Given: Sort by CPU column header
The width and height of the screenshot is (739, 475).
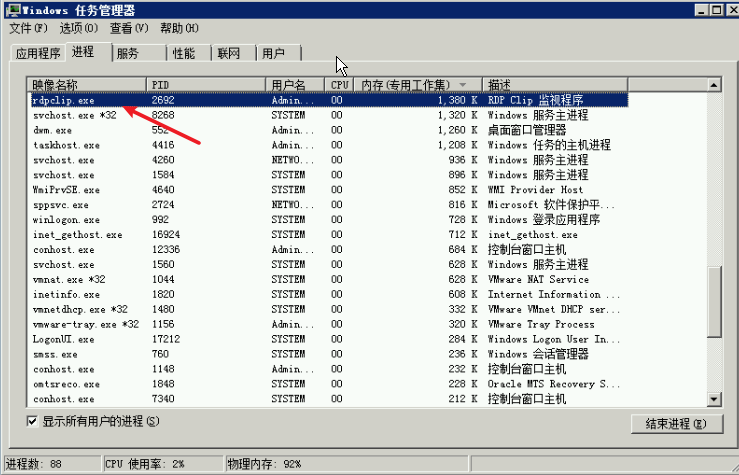Looking at the screenshot, I should (339, 85).
